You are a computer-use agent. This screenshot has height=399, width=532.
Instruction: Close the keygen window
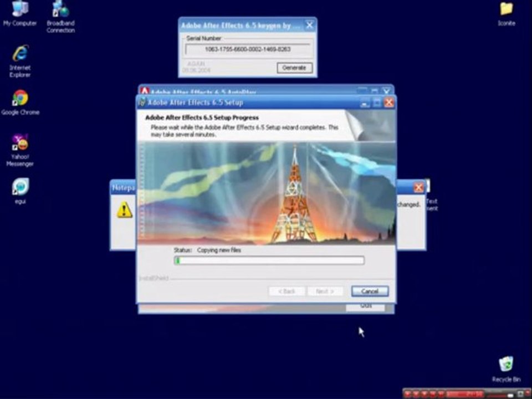click(309, 25)
